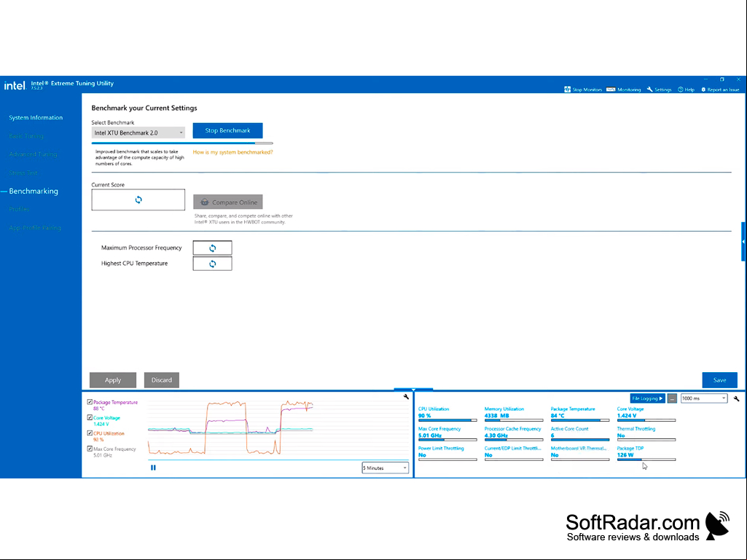Viewport: 747px width, 560px height.
Task: Restore the window using the title bar button
Action: pyautogui.click(x=721, y=79)
